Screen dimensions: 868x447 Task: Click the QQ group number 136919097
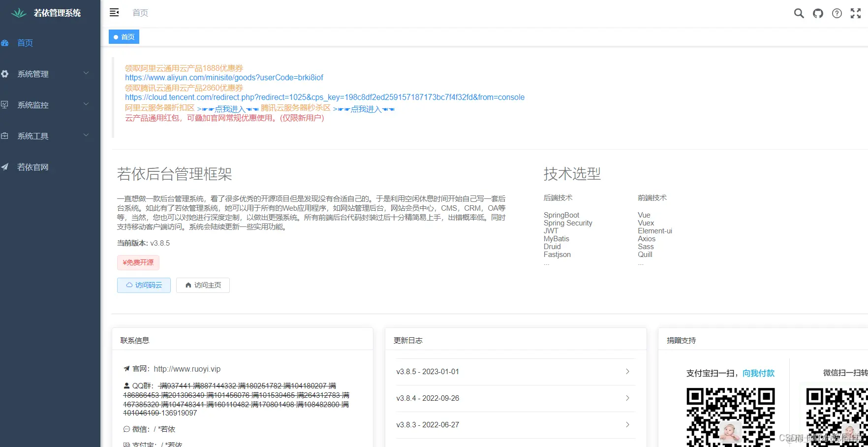(179, 413)
